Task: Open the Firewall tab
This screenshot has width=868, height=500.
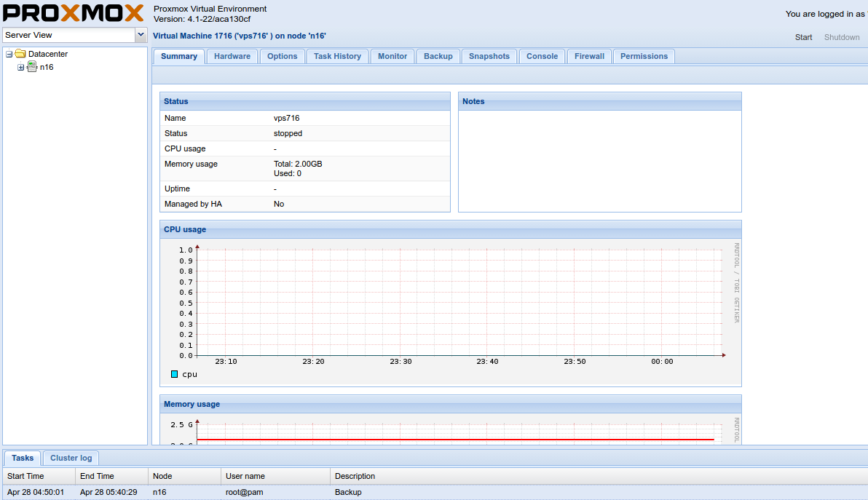Action: coord(589,56)
